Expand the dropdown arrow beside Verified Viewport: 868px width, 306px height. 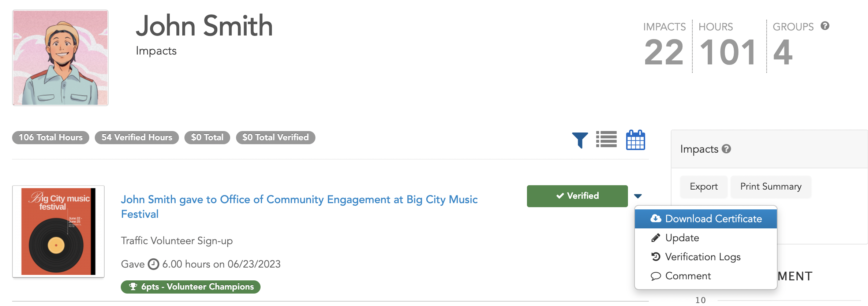pyautogui.click(x=638, y=196)
